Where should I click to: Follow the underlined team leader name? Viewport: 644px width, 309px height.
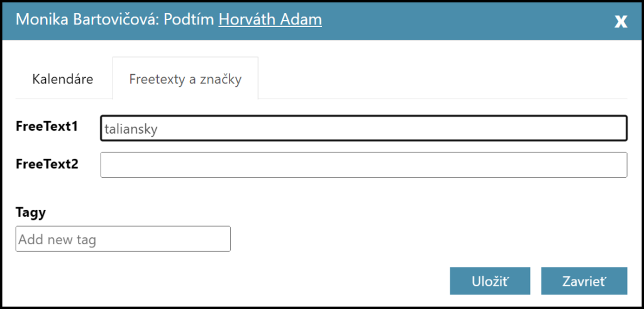(x=270, y=19)
